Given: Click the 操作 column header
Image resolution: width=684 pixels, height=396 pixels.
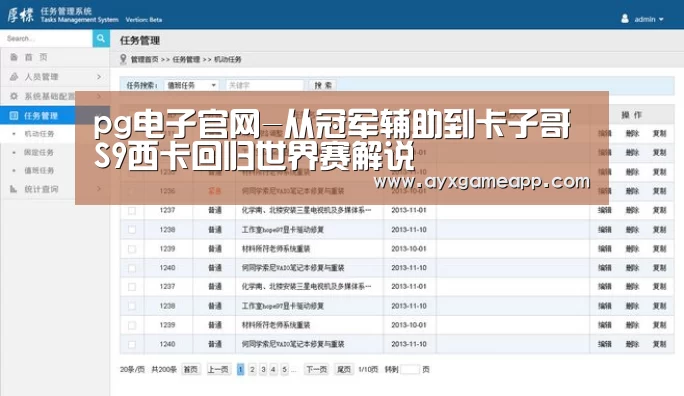Looking at the screenshot, I should 632,115.
